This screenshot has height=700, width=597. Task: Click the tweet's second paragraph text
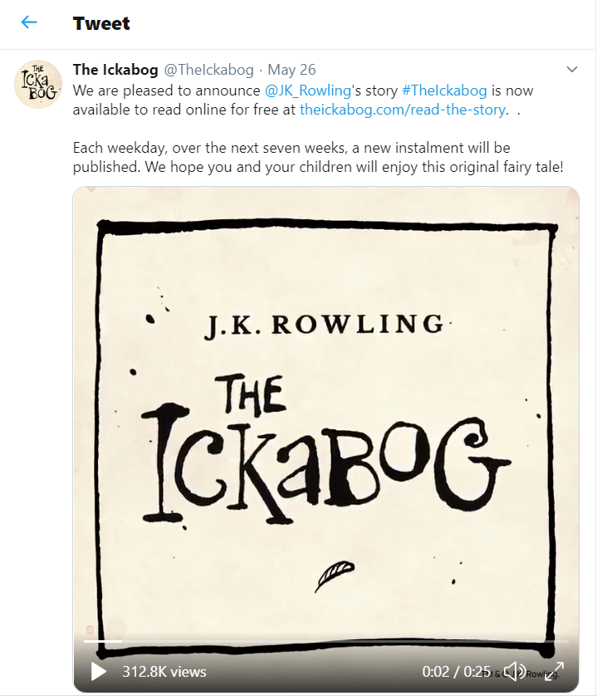pos(318,157)
